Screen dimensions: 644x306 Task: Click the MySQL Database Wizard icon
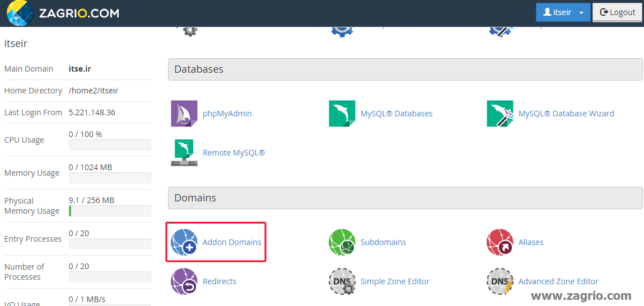(x=500, y=114)
